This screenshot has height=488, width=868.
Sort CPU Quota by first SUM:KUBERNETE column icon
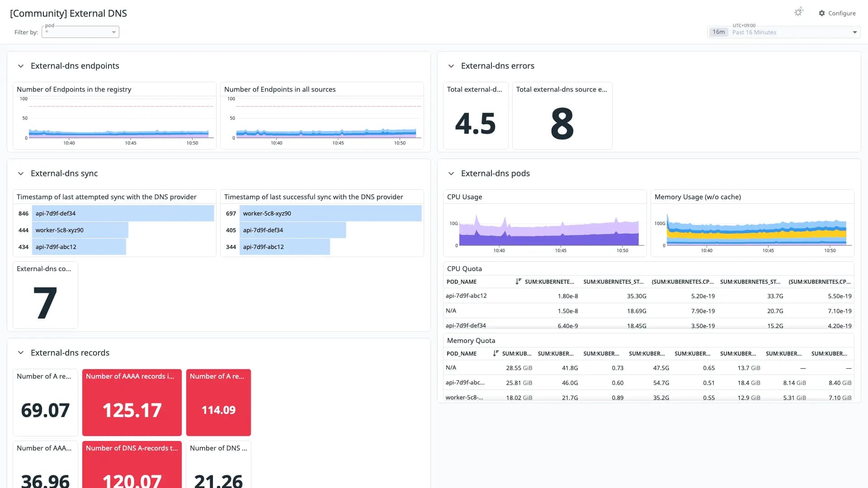(518, 282)
